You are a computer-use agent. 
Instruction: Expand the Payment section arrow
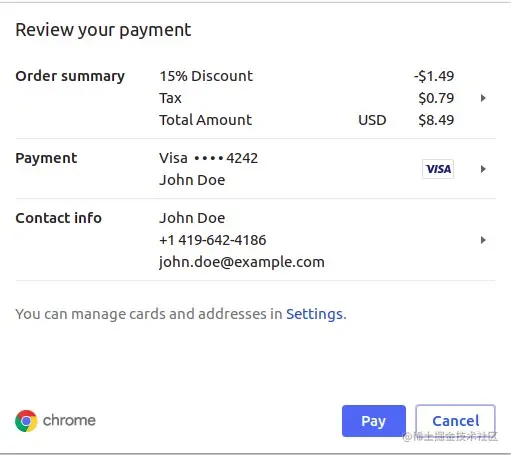[x=483, y=169]
